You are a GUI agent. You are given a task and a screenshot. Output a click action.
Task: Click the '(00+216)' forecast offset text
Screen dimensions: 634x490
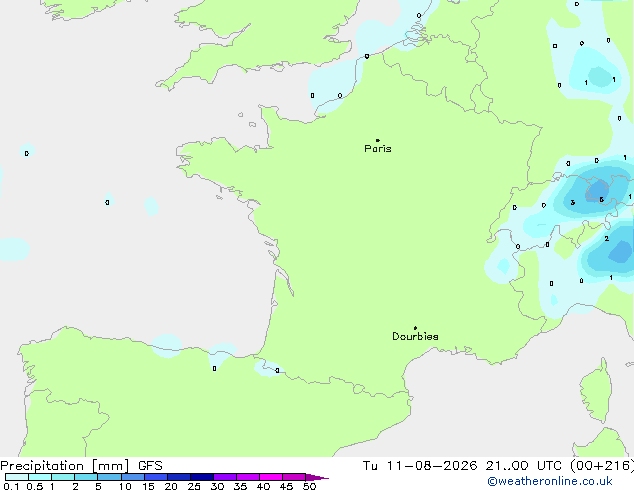(x=602, y=466)
